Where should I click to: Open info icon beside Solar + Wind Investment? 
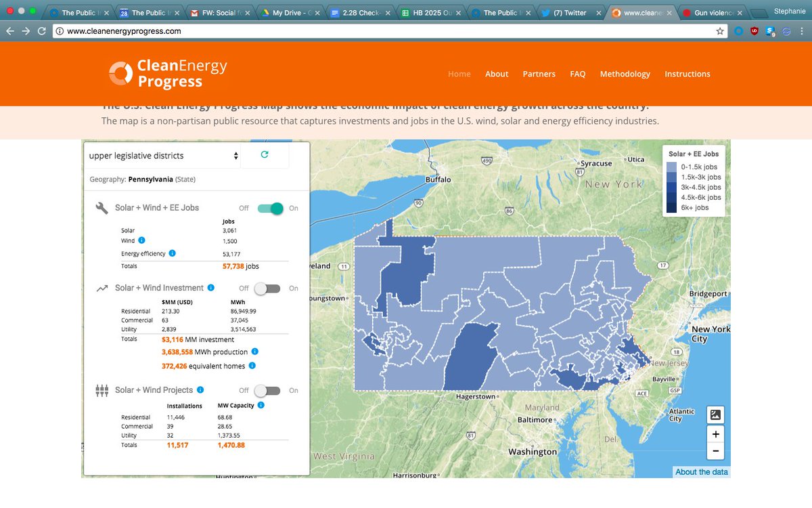pos(210,288)
